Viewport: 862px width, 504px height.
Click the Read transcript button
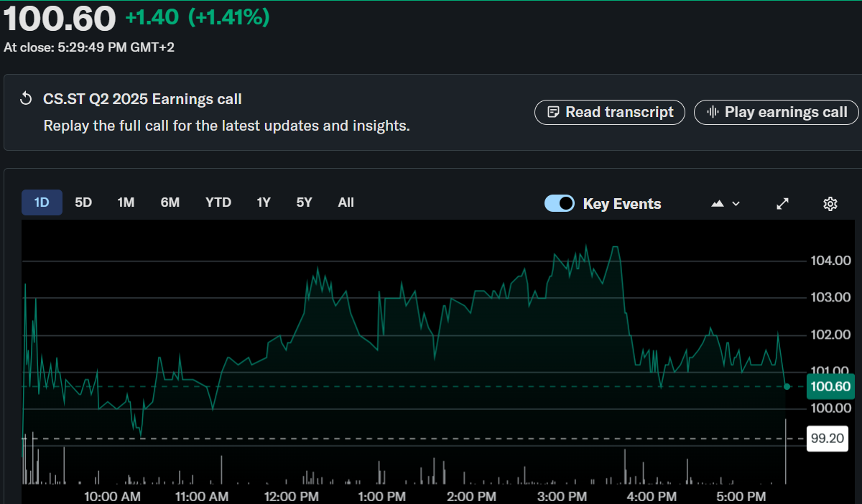[x=610, y=112]
